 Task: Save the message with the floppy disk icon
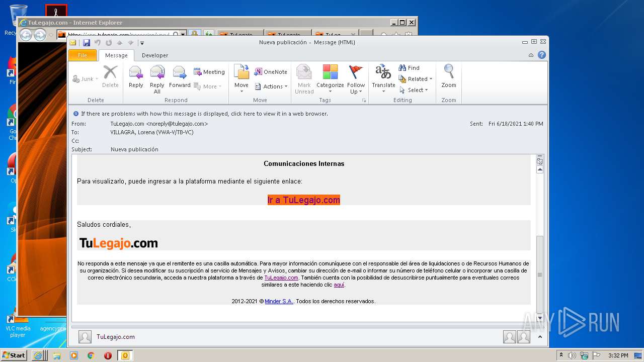tap(87, 43)
